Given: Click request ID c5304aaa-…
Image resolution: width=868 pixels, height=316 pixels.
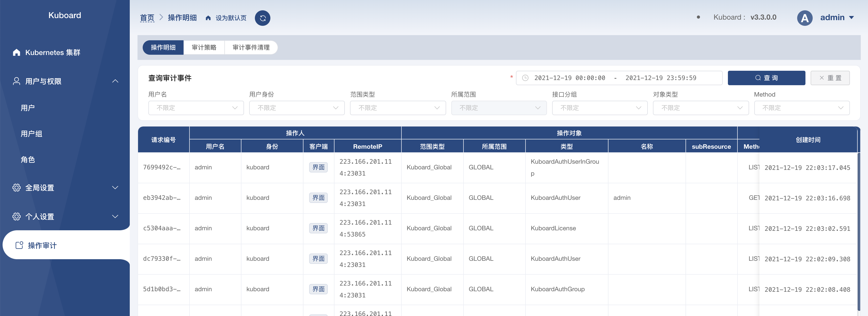Looking at the screenshot, I should (162, 228).
